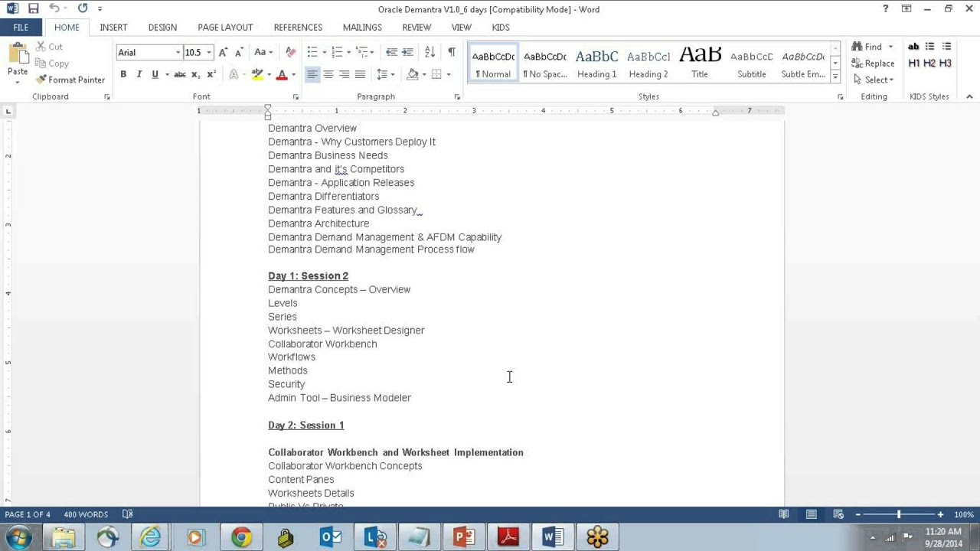
Task: Sort the selected paragraphs A to Z
Action: [x=430, y=52]
